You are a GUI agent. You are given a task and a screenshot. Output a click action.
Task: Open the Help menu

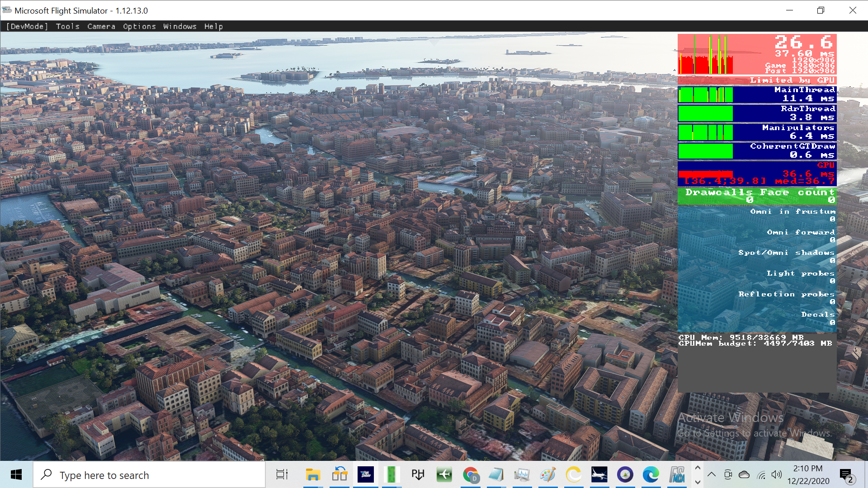pos(213,26)
